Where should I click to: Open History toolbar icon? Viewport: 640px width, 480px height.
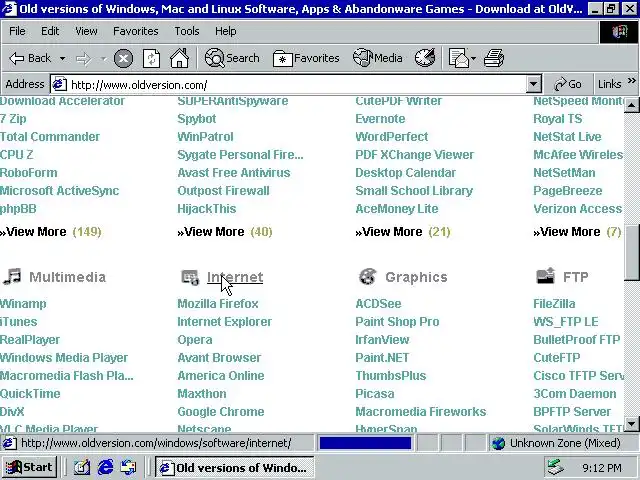425,58
